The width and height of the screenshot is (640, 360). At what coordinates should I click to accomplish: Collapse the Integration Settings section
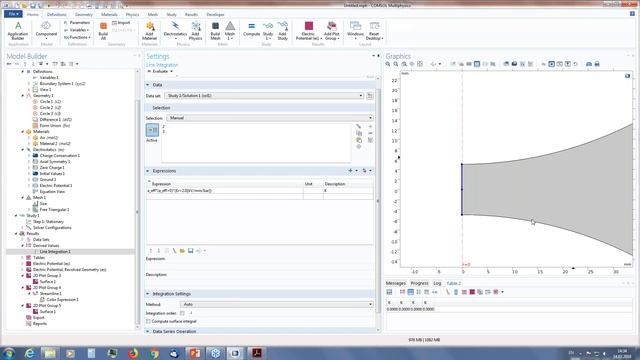(x=148, y=294)
